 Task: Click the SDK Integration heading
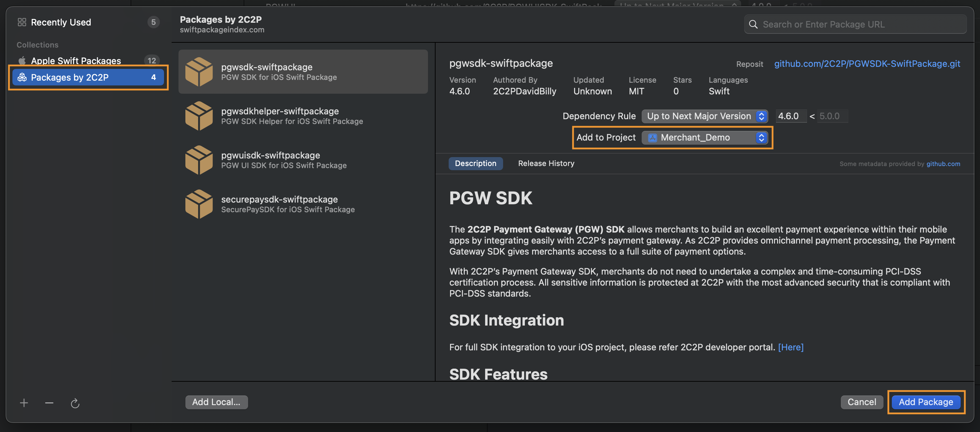click(506, 320)
